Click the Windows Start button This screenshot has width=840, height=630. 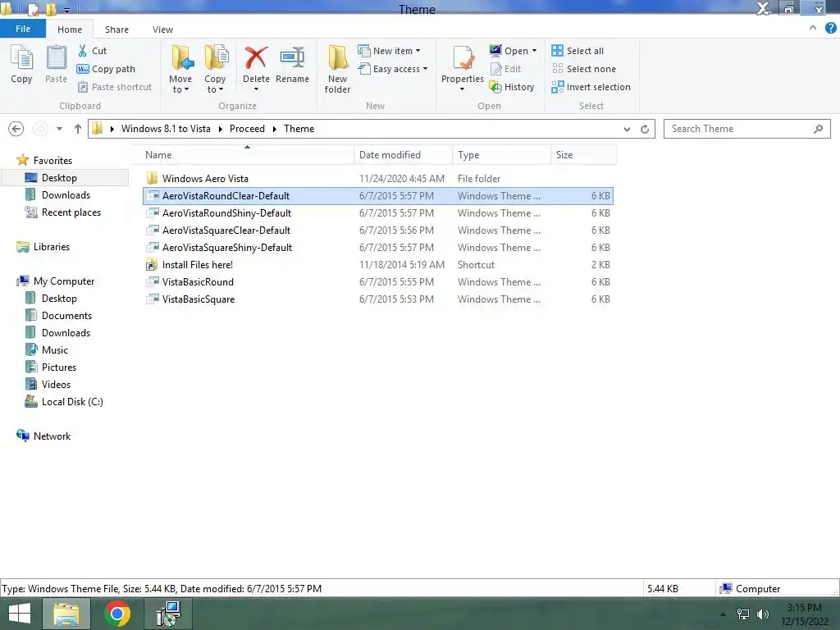pyautogui.click(x=20, y=614)
